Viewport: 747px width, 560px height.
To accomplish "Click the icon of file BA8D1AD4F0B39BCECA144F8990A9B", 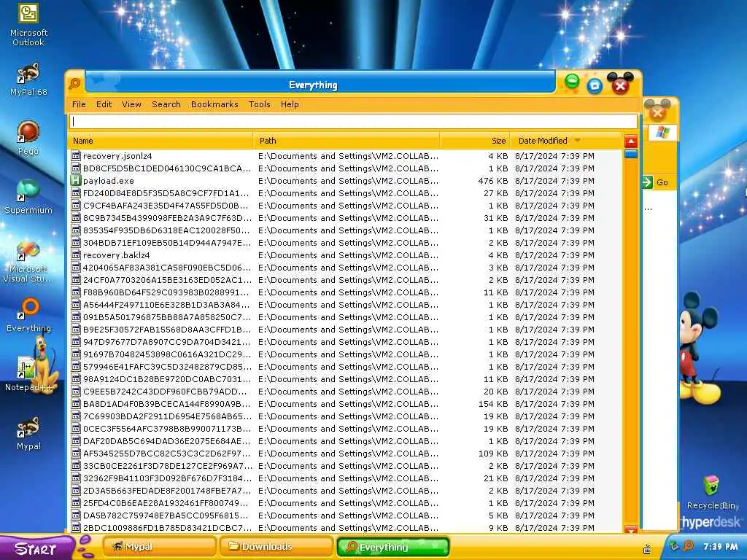I will pos(76,404).
